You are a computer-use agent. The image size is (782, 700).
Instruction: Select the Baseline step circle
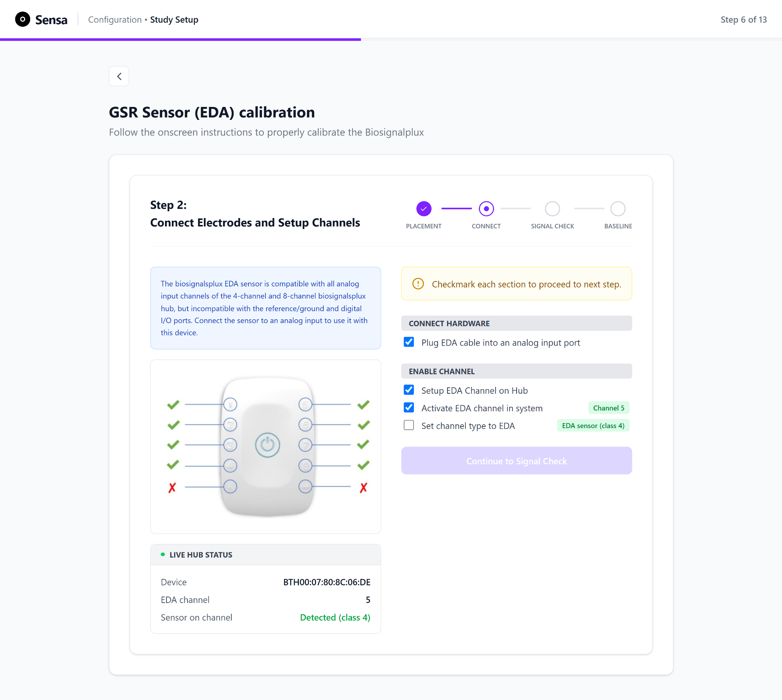618,209
